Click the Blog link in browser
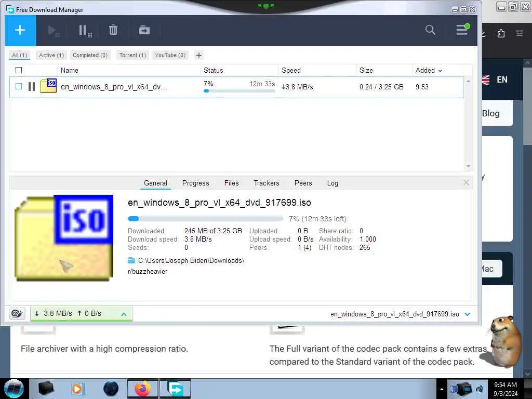 [x=490, y=113]
